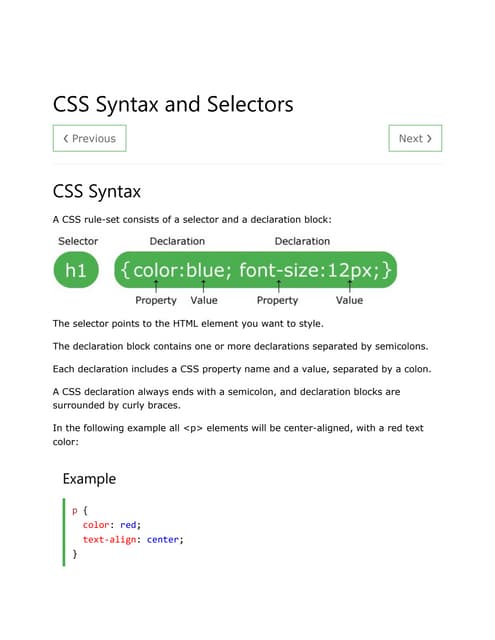Screen dimensions: 495x640
Task: Click the 'CSS Syntax' heading
Action: coord(97,191)
